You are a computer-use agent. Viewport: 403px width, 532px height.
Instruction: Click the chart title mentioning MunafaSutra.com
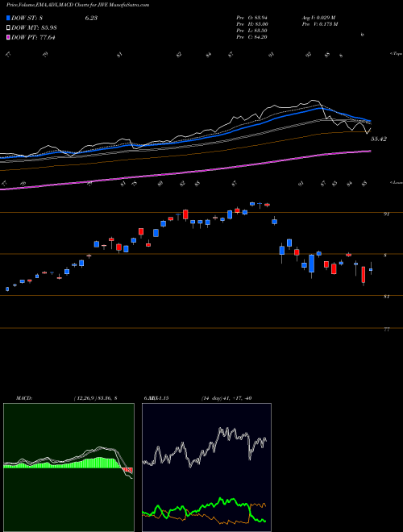tap(78, 5)
